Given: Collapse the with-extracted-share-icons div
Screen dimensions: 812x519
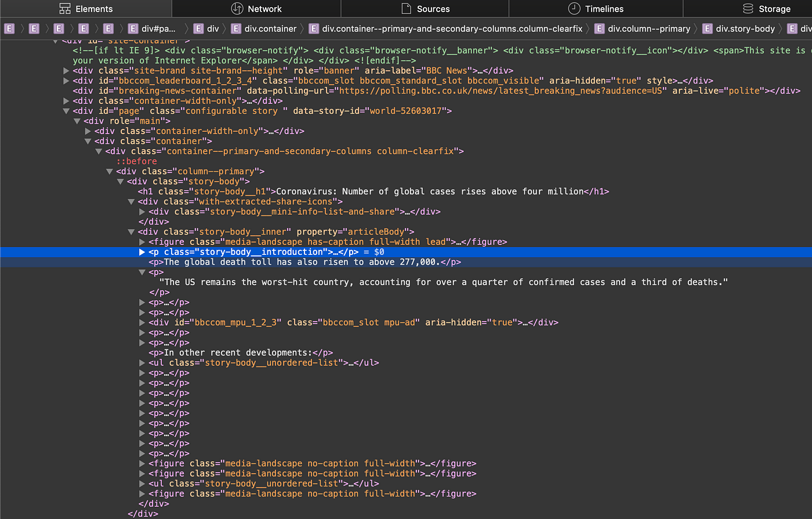Looking at the screenshot, I should click(131, 201).
